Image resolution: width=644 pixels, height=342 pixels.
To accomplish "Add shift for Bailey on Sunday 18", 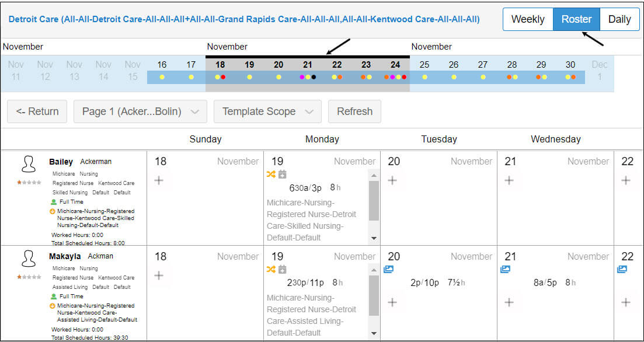I will [159, 180].
